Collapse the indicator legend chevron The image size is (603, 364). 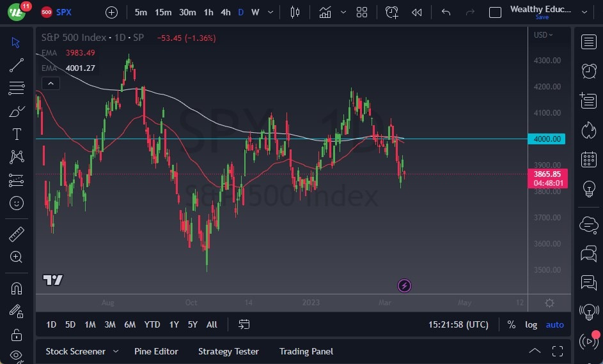pyautogui.click(x=51, y=83)
